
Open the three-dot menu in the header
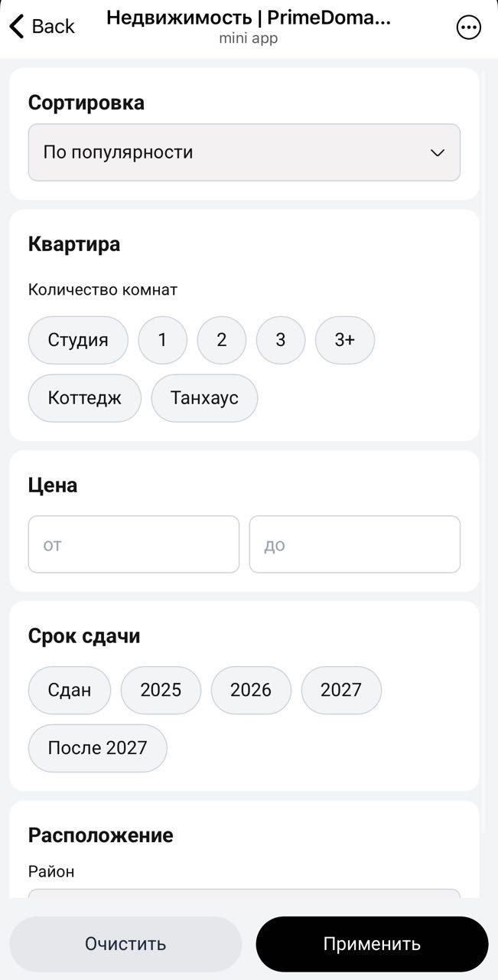[468, 28]
